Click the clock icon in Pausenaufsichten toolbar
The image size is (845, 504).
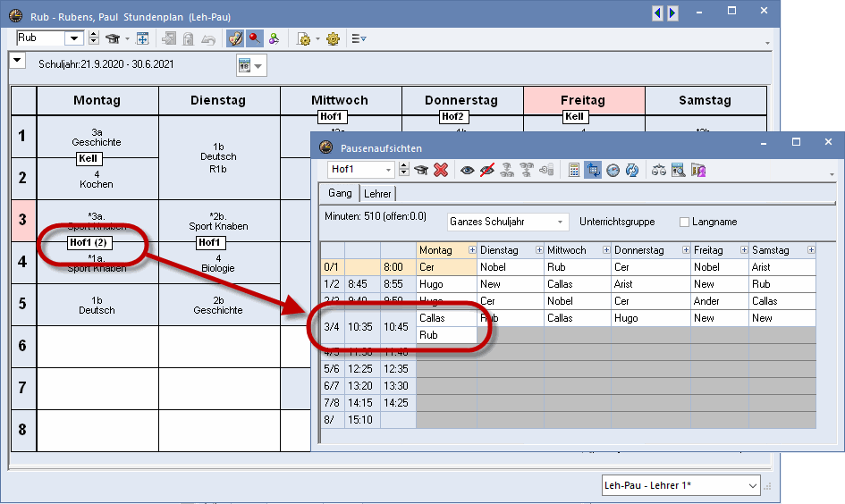click(x=613, y=171)
